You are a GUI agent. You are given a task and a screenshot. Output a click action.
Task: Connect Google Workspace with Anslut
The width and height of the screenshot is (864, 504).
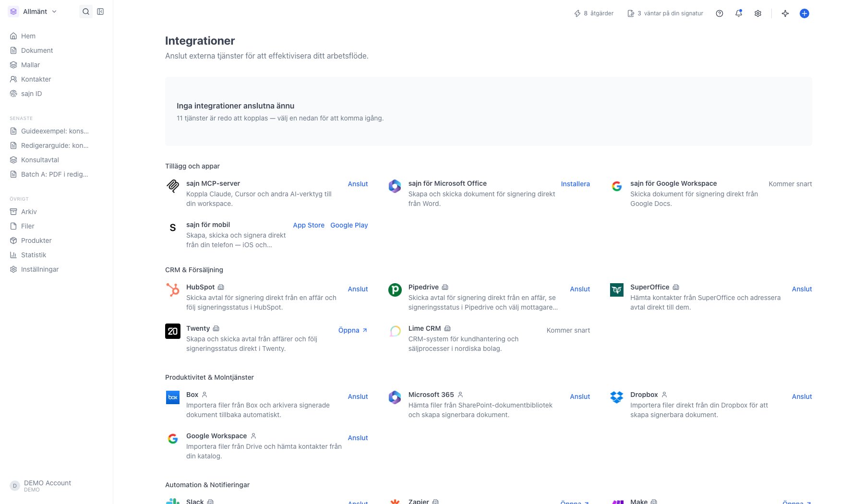(x=358, y=438)
